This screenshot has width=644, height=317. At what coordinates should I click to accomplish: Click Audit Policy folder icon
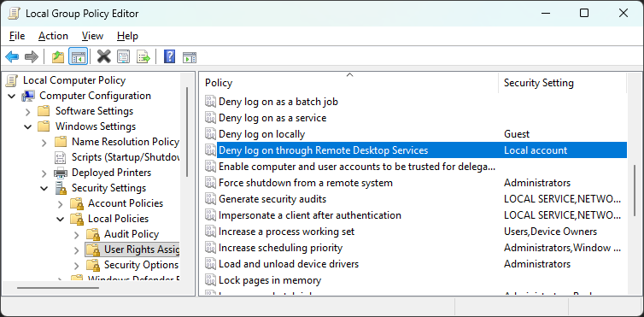click(93, 234)
